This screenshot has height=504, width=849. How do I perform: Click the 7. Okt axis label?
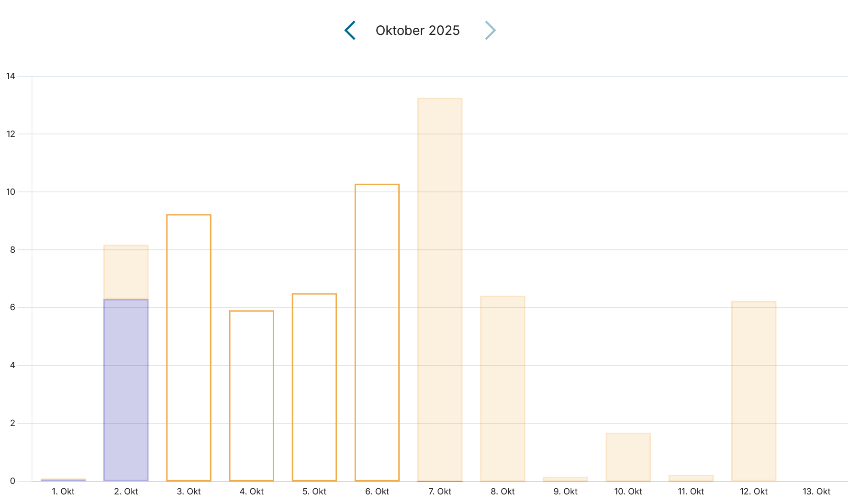tap(440, 492)
